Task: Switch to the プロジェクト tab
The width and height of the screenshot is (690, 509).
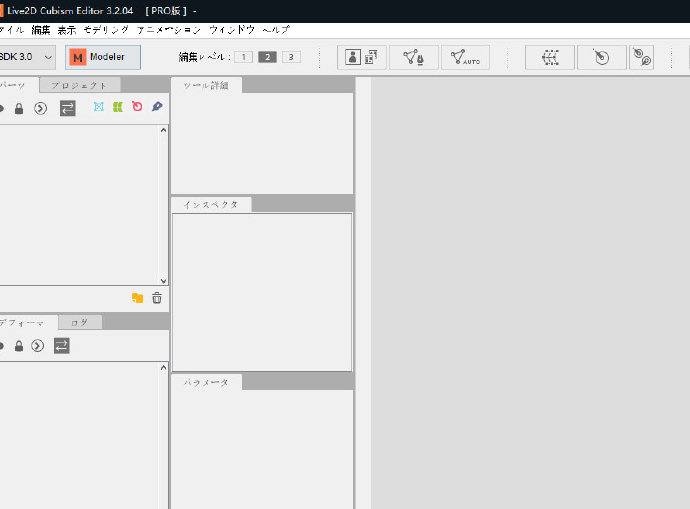Action: [x=79, y=85]
